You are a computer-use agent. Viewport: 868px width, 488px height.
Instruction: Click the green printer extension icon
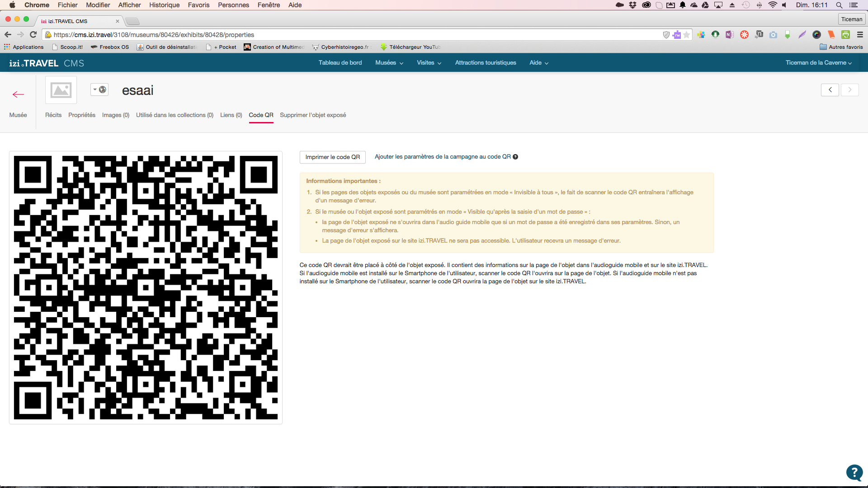845,35
